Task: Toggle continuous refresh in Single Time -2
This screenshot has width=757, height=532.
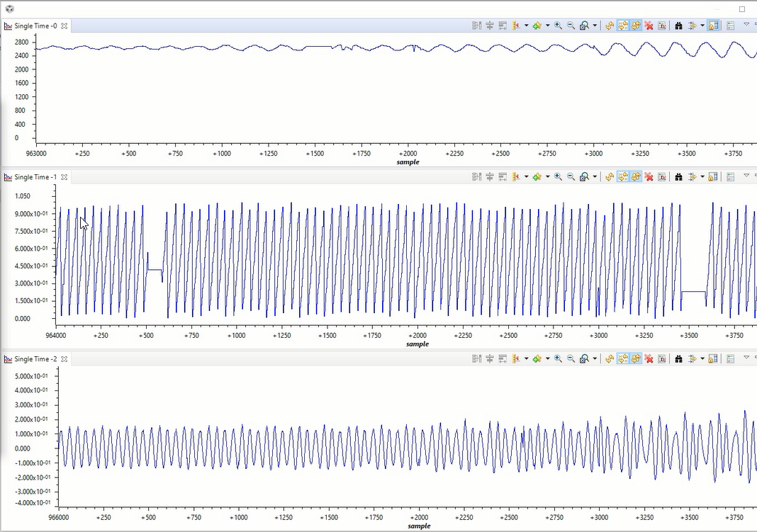Action: coord(637,359)
